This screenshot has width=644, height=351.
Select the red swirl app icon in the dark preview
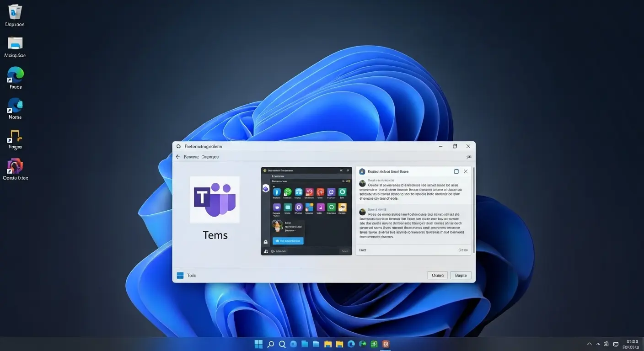[320, 192]
